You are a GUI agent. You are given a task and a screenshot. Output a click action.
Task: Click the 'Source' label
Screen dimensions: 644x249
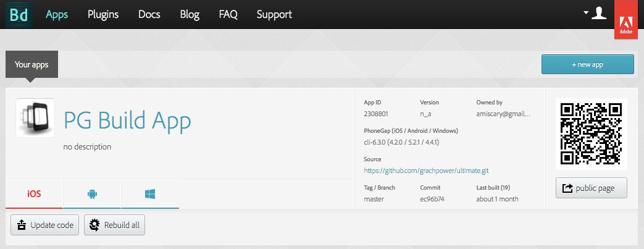coord(372,159)
